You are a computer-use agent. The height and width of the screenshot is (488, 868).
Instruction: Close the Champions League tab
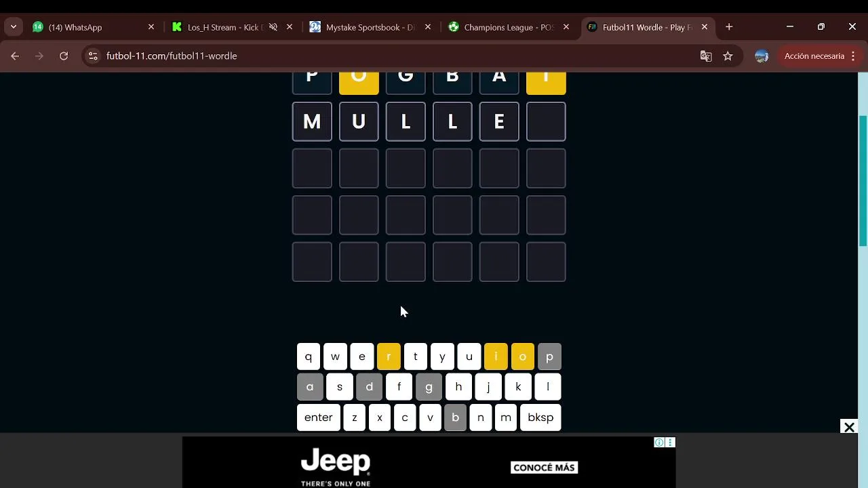coord(566,27)
